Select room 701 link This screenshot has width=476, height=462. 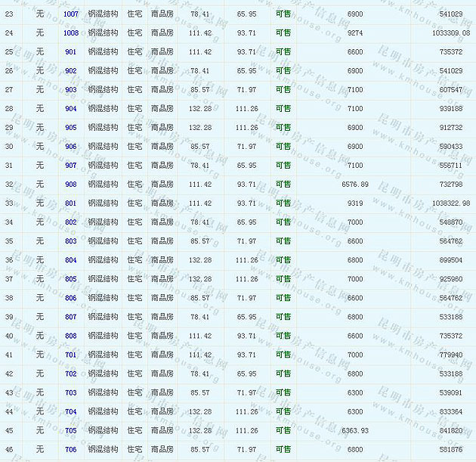pos(70,355)
